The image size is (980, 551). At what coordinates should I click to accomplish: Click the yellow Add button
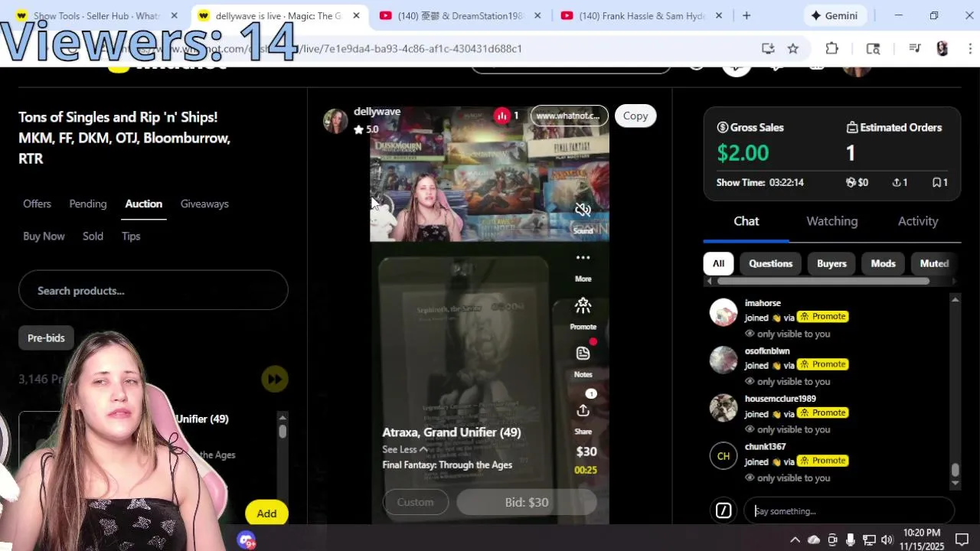click(x=266, y=514)
